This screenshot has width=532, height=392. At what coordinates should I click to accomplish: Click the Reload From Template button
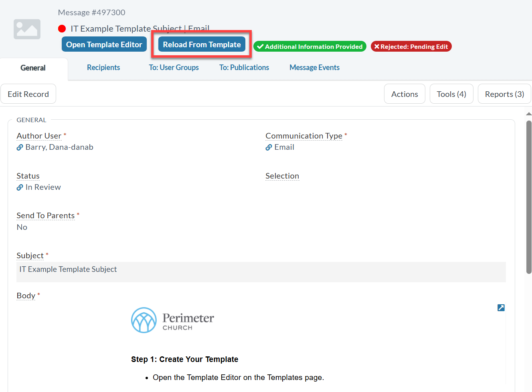202,44
